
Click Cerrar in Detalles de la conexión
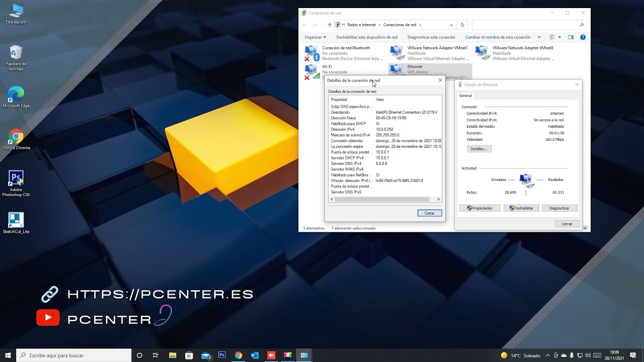click(430, 213)
